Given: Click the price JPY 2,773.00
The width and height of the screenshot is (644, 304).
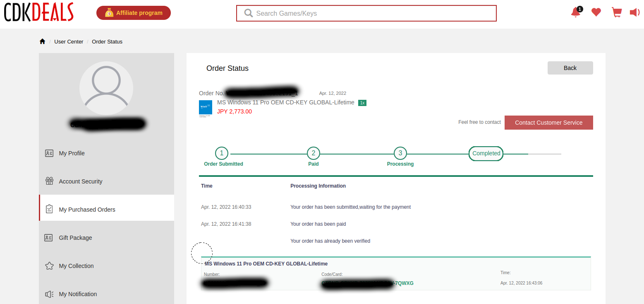Looking at the screenshot, I should pyautogui.click(x=235, y=111).
